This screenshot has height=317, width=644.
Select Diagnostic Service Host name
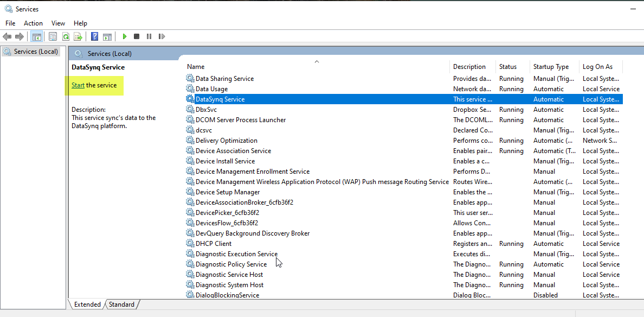pyautogui.click(x=229, y=274)
